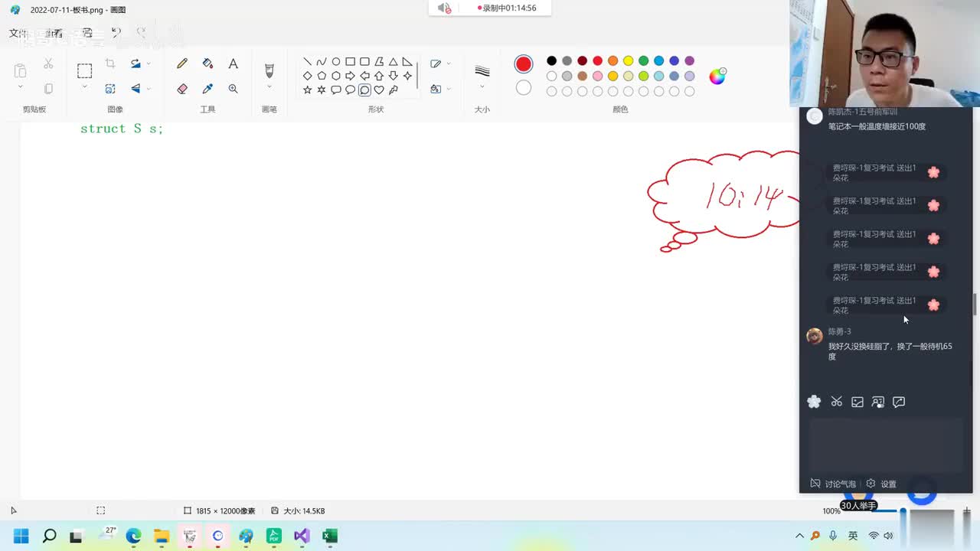Open 设置 settings in chat panel

(881, 484)
